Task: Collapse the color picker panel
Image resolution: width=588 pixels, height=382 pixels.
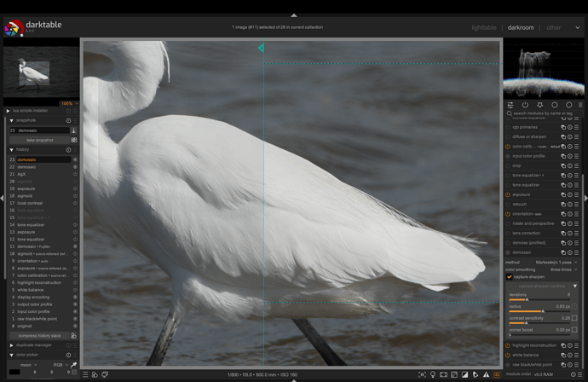Action: pos(11,355)
